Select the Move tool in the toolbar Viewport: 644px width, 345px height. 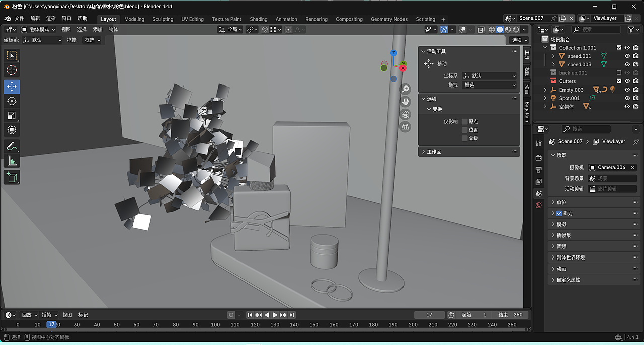click(12, 85)
